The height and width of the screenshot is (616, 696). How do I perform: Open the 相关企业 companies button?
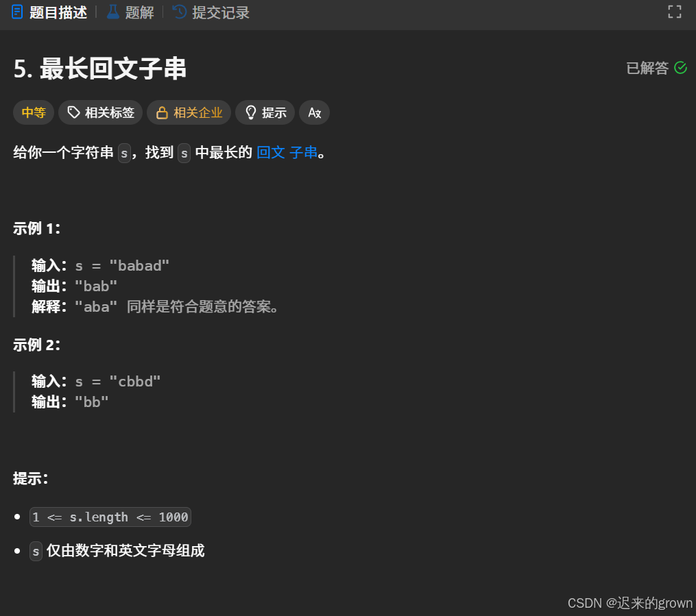coord(189,112)
